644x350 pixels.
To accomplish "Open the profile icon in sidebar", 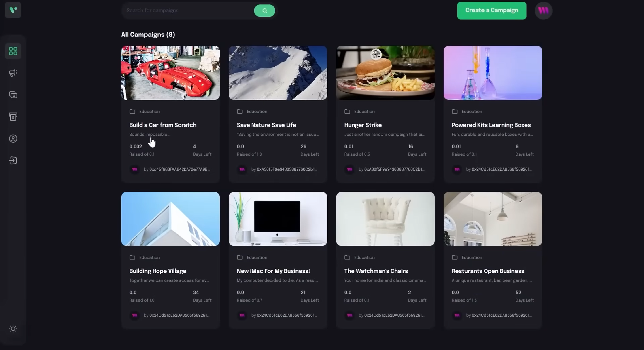I will pyautogui.click(x=13, y=138).
